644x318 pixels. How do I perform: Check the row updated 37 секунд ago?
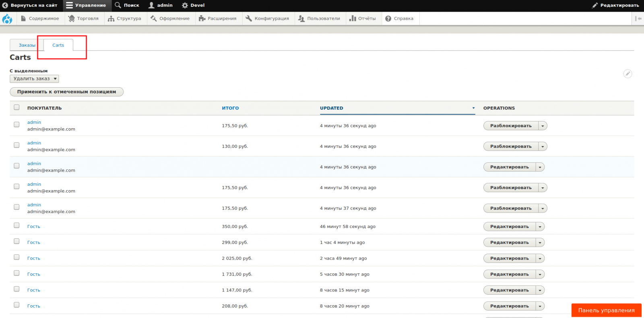tap(17, 207)
